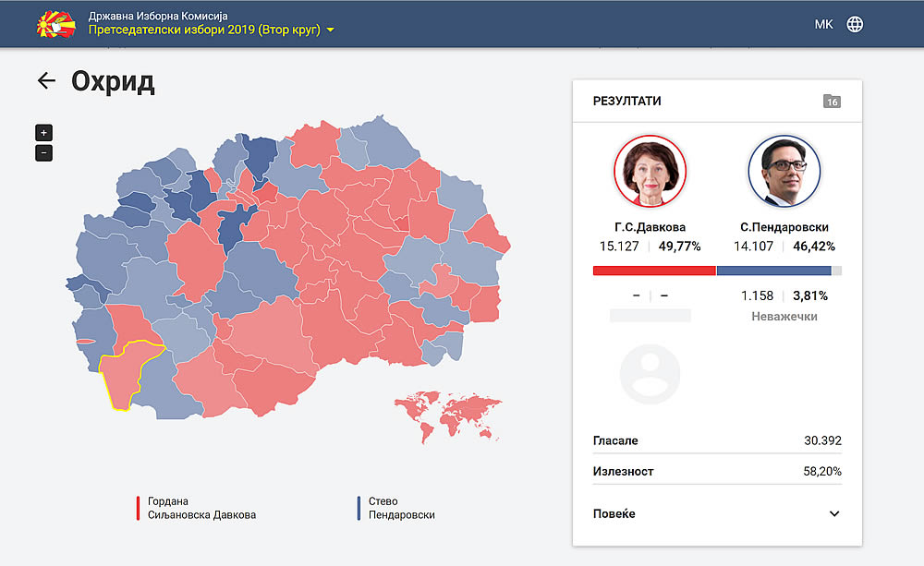
Task: Click the empty placeholder avatar icon
Action: (650, 374)
